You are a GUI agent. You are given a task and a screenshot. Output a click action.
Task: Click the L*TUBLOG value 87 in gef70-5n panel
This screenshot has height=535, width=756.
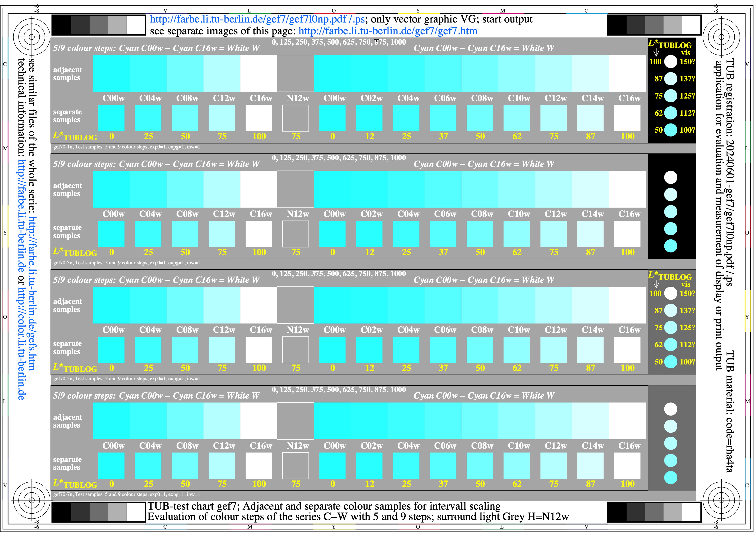[590, 368]
